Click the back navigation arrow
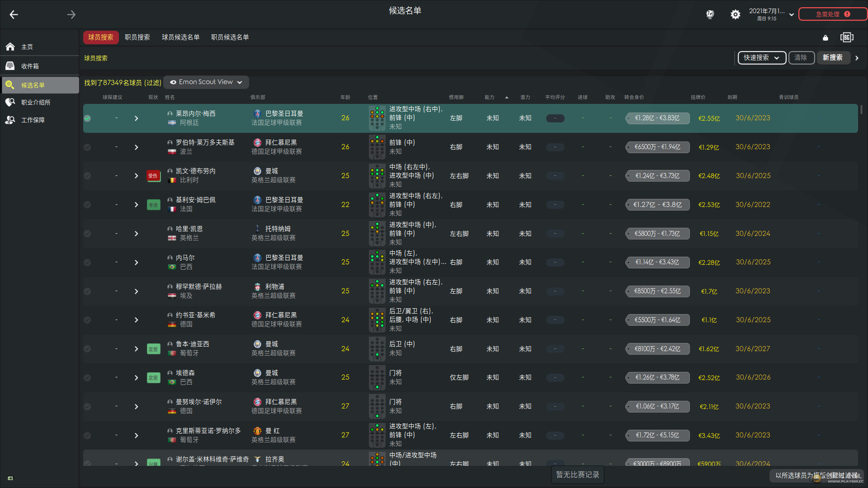The height and width of the screenshot is (488, 868). coord(14,15)
